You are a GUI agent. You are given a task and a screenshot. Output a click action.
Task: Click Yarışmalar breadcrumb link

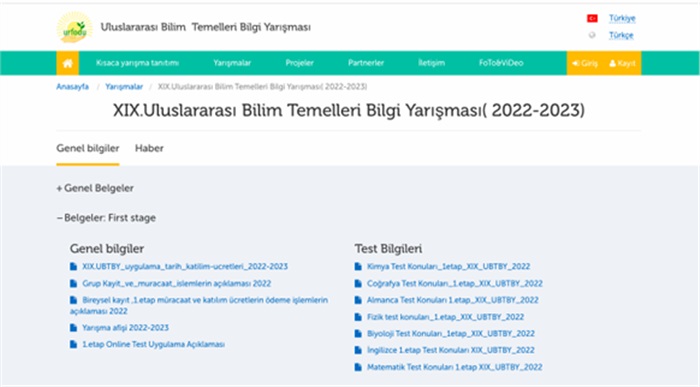[124, 87]
